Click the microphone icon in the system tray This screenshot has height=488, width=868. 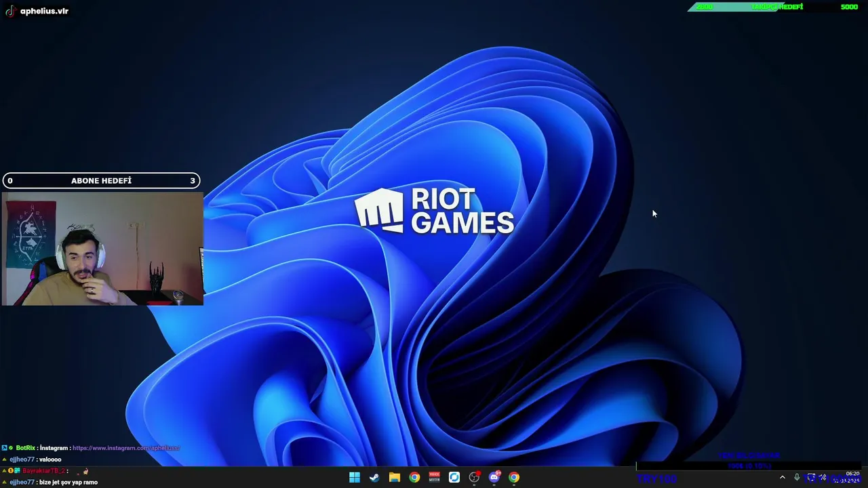click(797, 478)
